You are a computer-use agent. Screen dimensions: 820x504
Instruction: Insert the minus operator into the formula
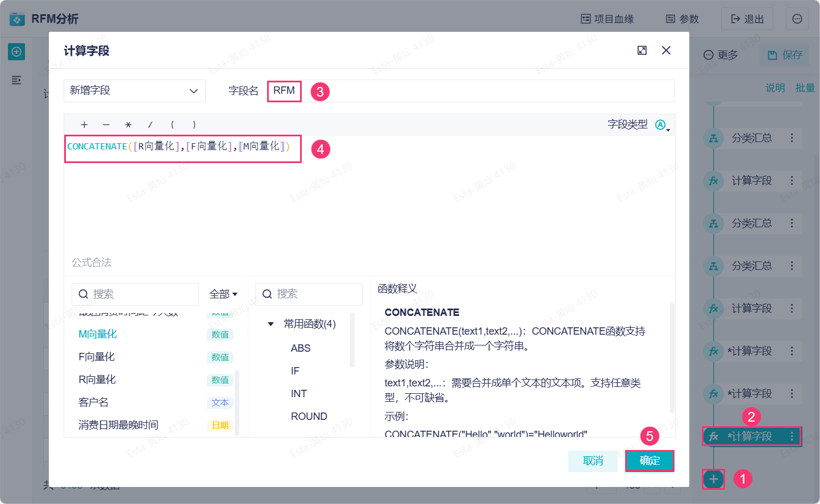(106, 125)
